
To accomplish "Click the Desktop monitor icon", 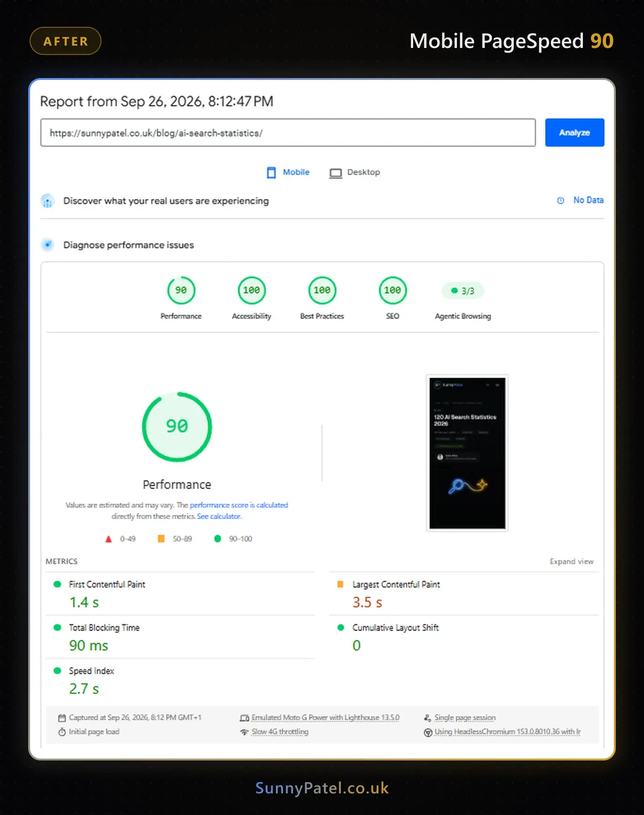I will (x=336, y=173).
